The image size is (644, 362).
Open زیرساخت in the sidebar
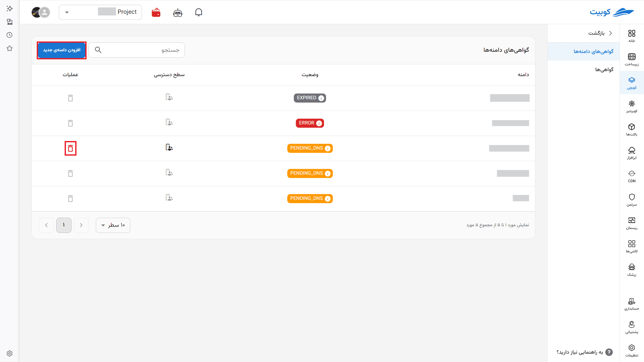click(632, 59)
